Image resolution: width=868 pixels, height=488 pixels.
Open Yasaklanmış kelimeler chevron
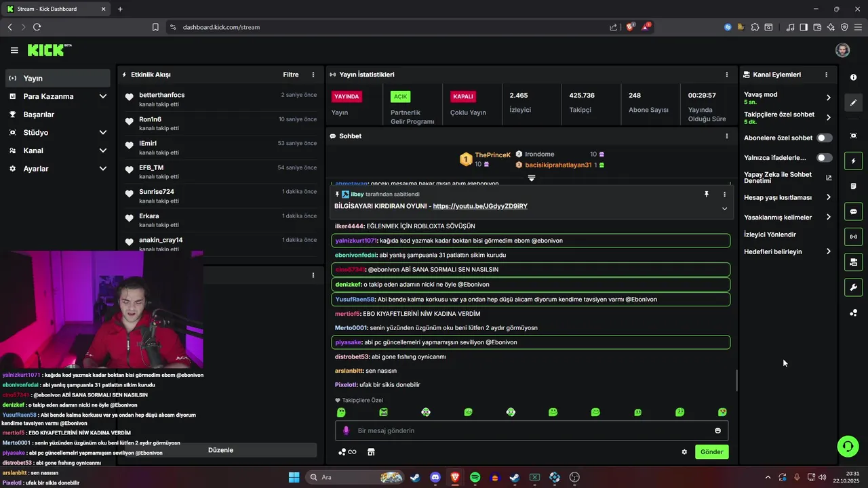click(x=828, y=218)
